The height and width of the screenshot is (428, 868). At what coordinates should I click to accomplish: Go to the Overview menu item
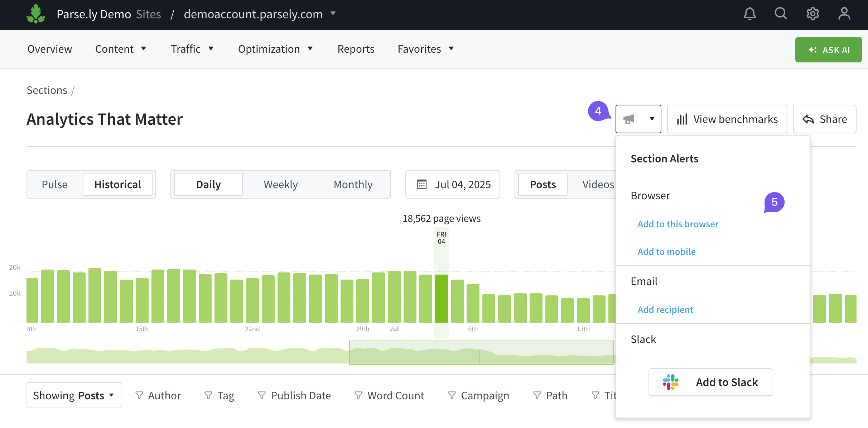coord(49,49)
